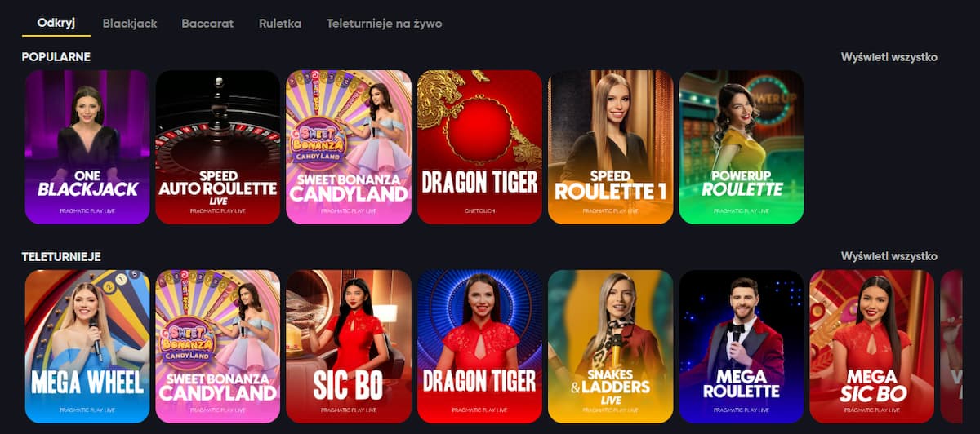Open Dragon Tiger in Teleturnieje row
The width and height of the screenshot is (980, 434).
(479, 347)
